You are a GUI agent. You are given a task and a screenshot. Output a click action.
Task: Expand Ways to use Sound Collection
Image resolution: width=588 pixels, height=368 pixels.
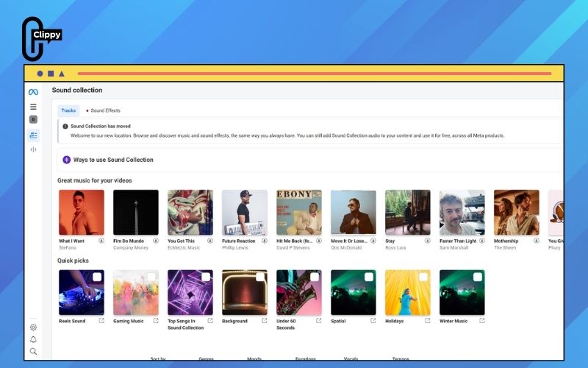tap(310, 160)
